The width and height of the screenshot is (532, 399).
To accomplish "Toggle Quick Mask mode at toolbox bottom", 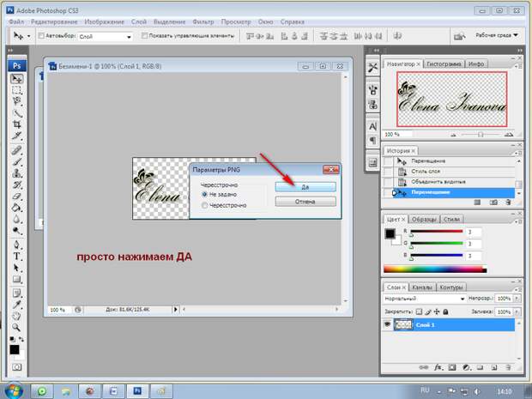I will click(x=16, y=367).
